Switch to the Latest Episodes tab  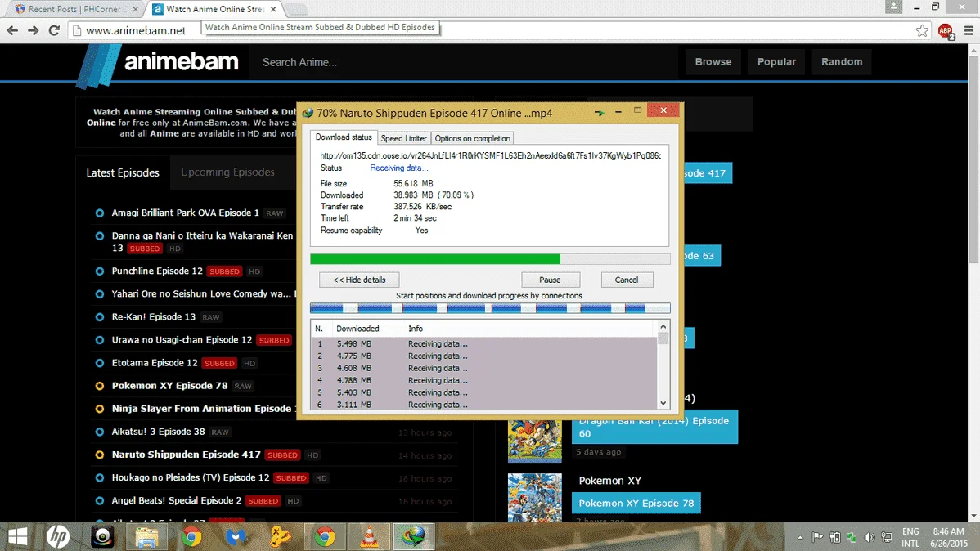(x=123, y=173)
